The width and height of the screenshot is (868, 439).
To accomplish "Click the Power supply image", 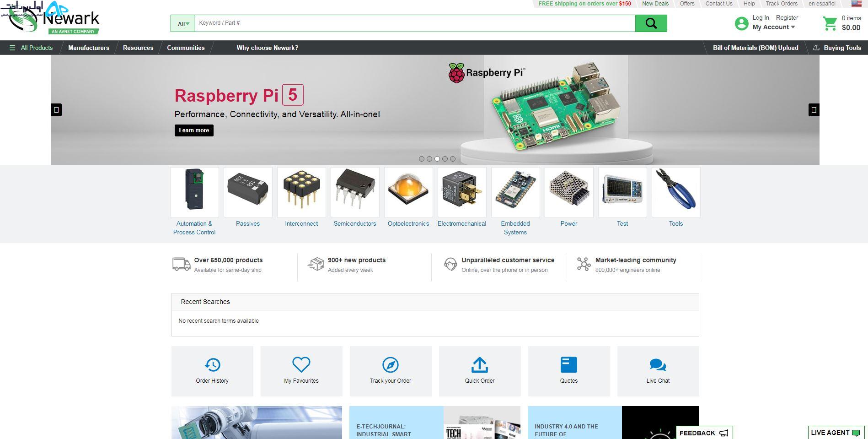I will point(569,192).
